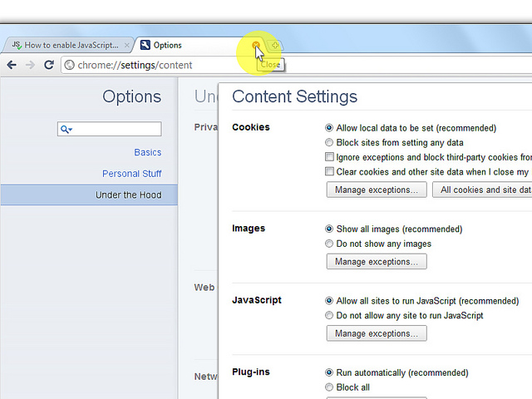Open a new tab with plus button
The height and width of the screenshot is (399, 532).
(275, 45)
